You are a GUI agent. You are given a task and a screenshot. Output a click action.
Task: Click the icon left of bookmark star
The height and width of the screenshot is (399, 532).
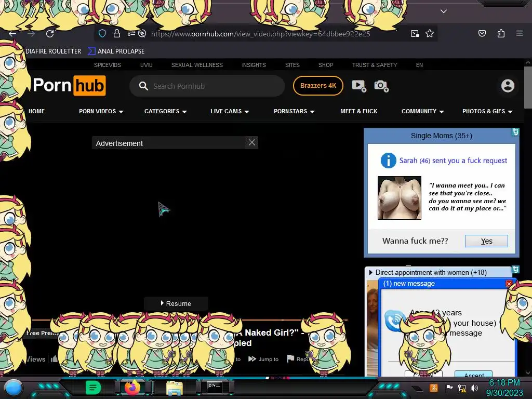(415, 33)
